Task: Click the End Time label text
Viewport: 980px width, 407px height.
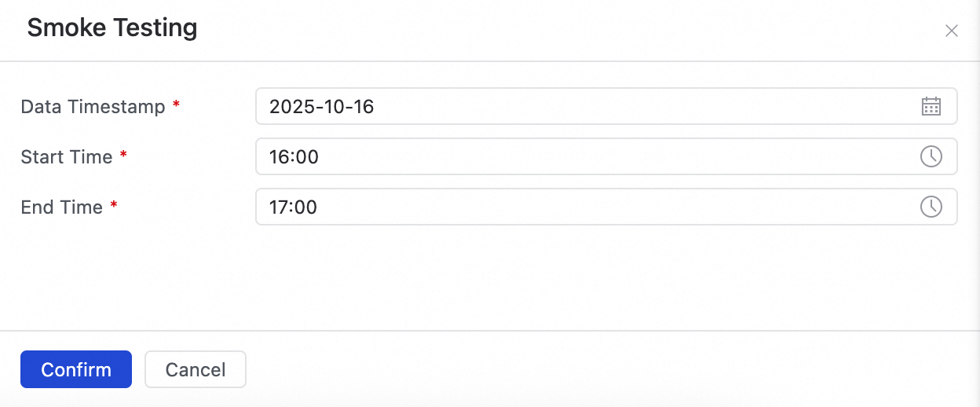Action: (61, 207)
